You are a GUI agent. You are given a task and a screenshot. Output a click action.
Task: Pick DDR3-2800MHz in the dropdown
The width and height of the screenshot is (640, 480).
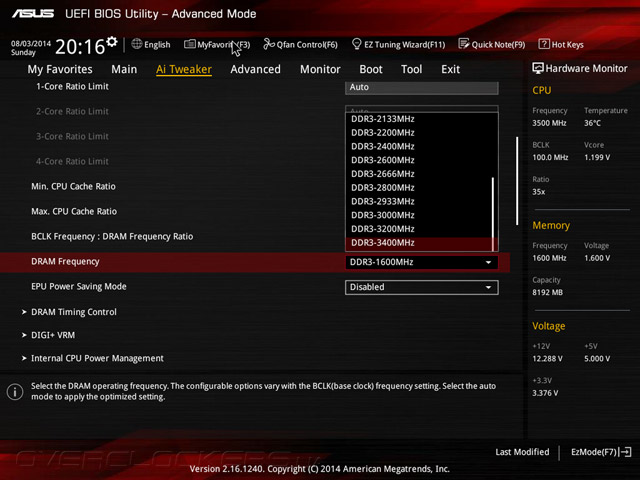(419, 188)
